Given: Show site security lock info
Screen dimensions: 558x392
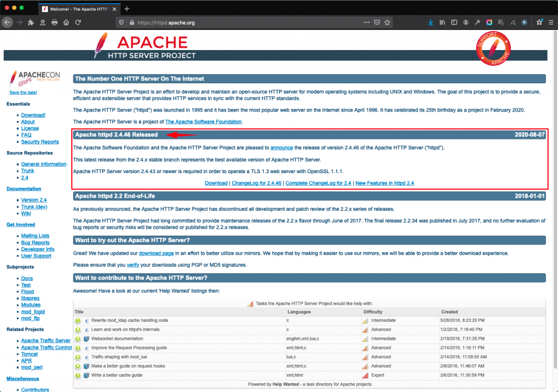Looking at the screenshot, I should click(x=132, y=22).
